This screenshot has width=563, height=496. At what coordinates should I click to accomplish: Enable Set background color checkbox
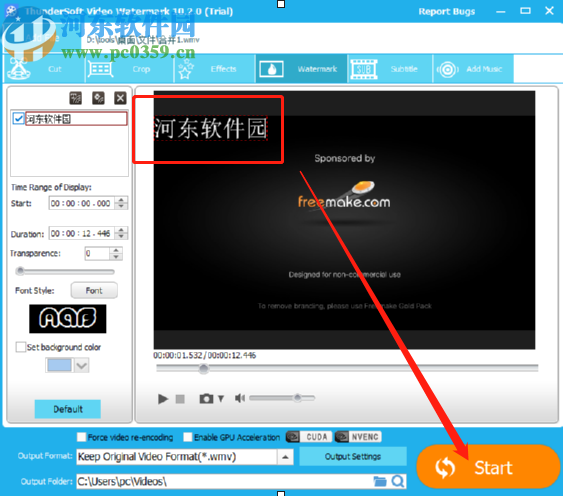(20, 347)
